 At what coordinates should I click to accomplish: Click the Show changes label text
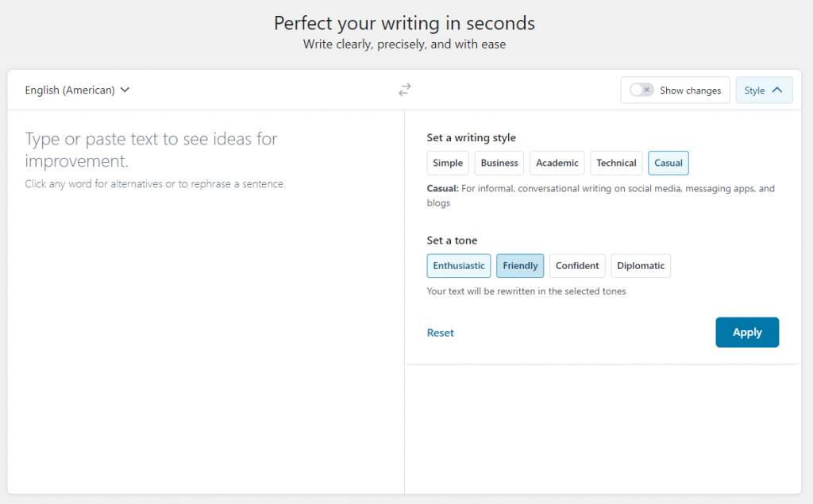pyautogui.click(x=690, y=90)
